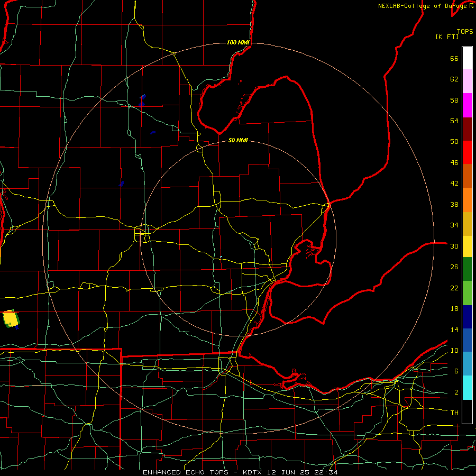Click the "58" legend value

(454, 100)
